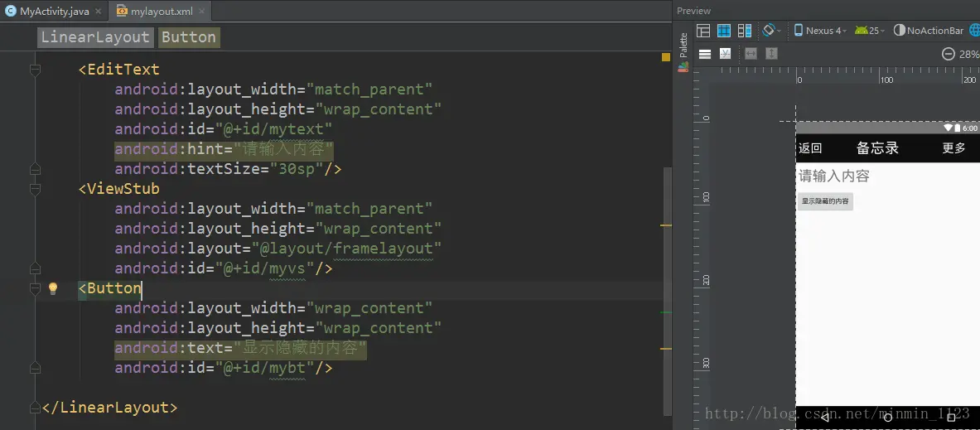Viewport: 980px width, 430px height.
Task: Click the <EditText opening tag text
Action: 118,70
